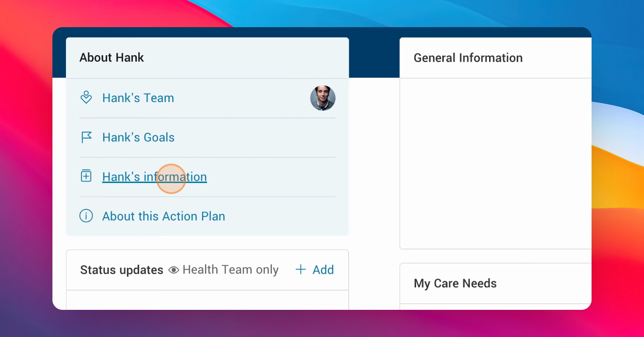Click the Status updates heading

[x=122, y=270]
